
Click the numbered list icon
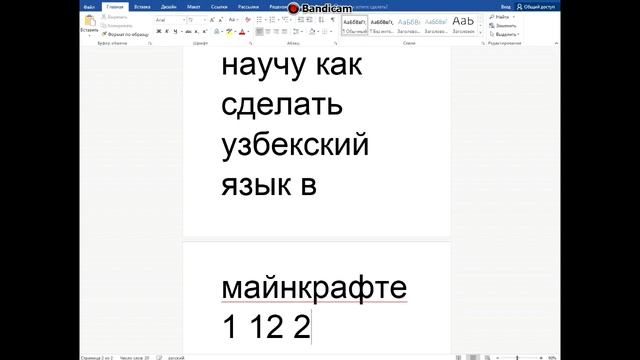click(x=273, y=20)
